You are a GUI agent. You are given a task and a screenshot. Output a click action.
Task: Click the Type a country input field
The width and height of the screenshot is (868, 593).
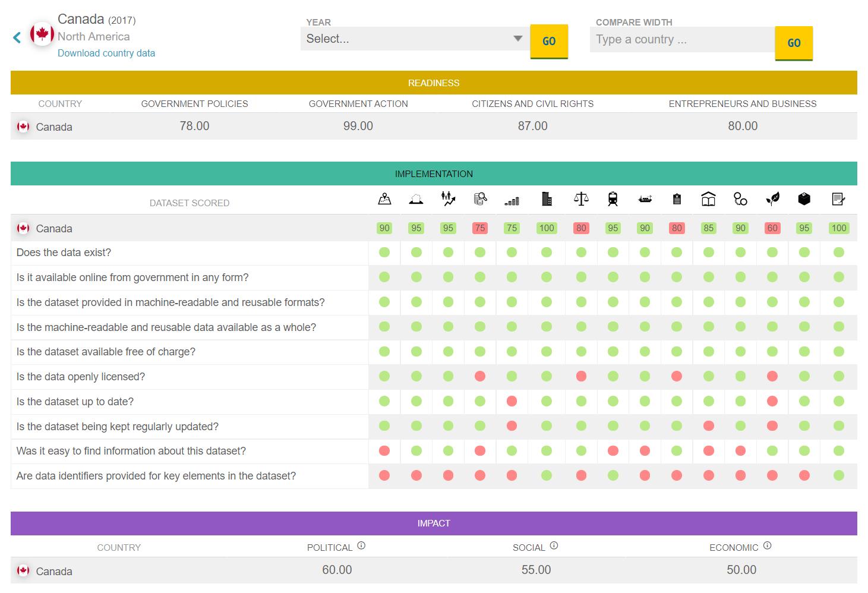point(681,40)
